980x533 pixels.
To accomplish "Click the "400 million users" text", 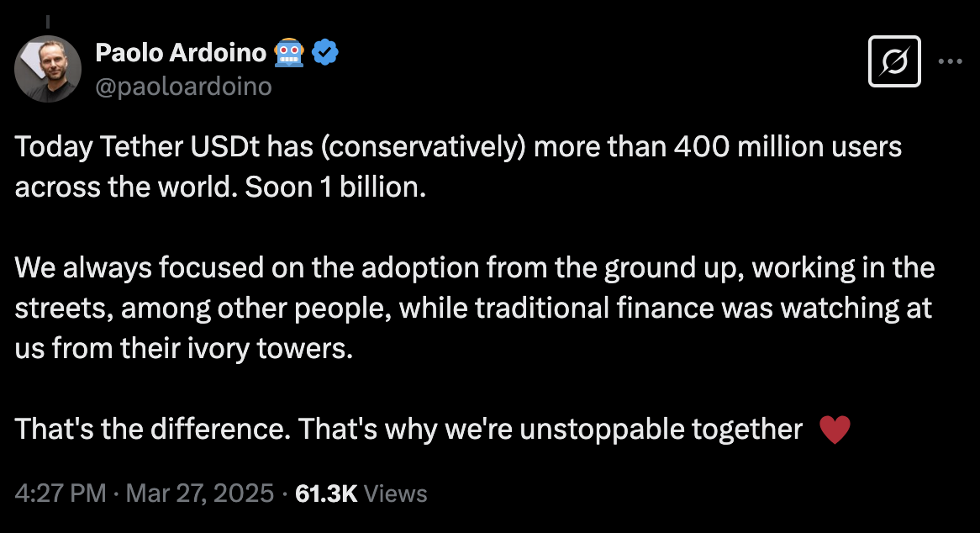I will (x=788, y=147).
